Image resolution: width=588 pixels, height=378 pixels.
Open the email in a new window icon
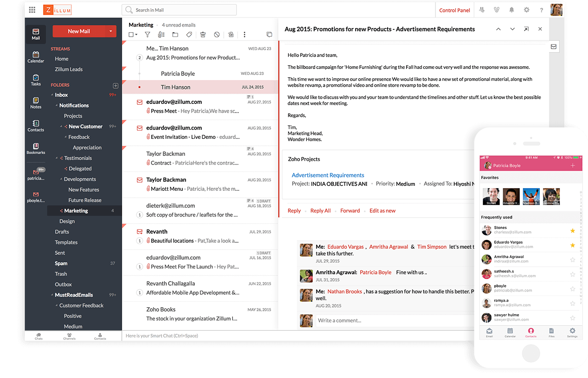526,29
